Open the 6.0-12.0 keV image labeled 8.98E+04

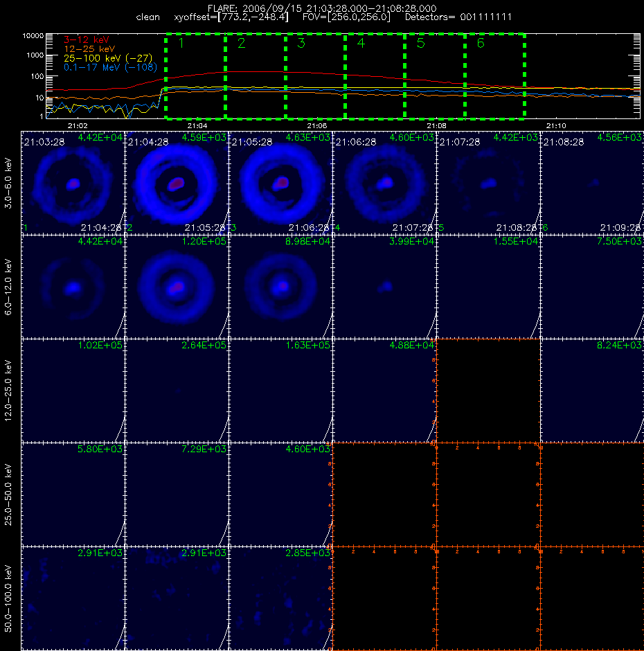[280, 287]
